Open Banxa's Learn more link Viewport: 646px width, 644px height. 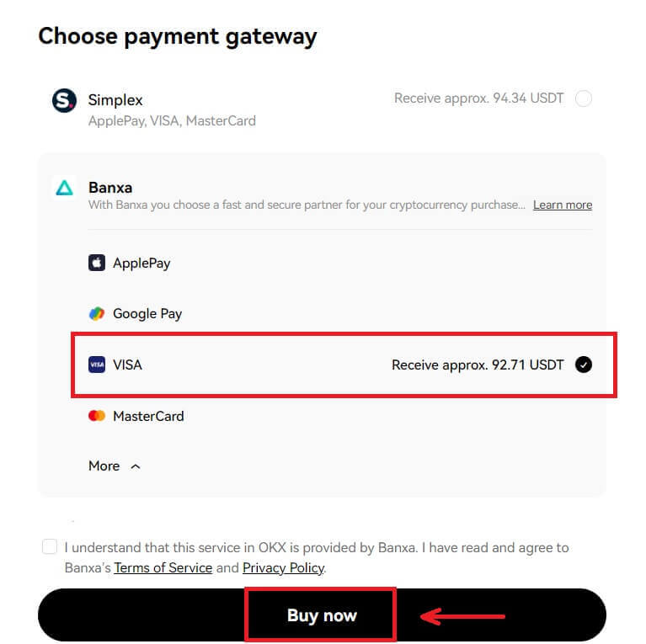coord(562,205)
